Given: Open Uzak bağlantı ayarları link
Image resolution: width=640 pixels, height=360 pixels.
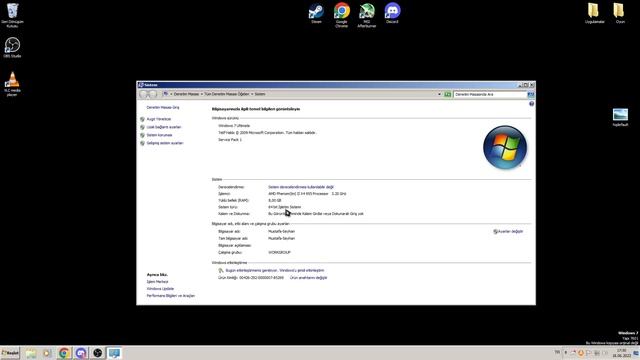Looking at the screenshot, I should tap(164, 127).
